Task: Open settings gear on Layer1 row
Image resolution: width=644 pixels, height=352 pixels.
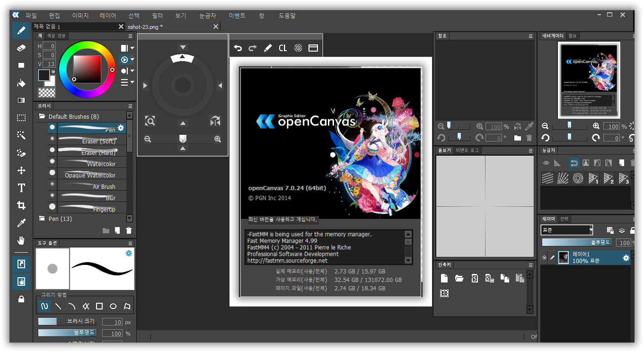Action: 626,258
